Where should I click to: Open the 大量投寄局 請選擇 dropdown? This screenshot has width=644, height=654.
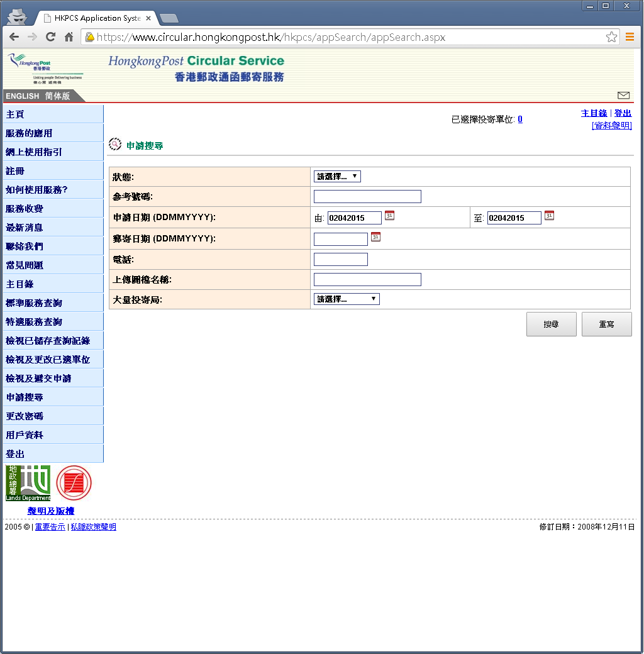coord(347,299)
